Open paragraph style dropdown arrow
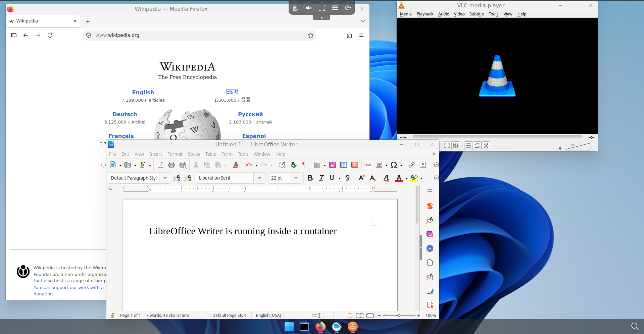Viewport: 644px width, 334px height. coord(165,178)
